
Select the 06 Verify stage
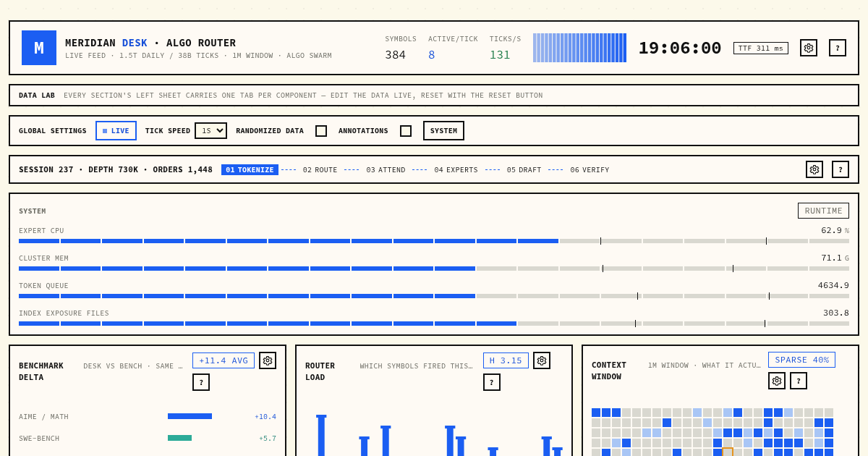point(590,170)
